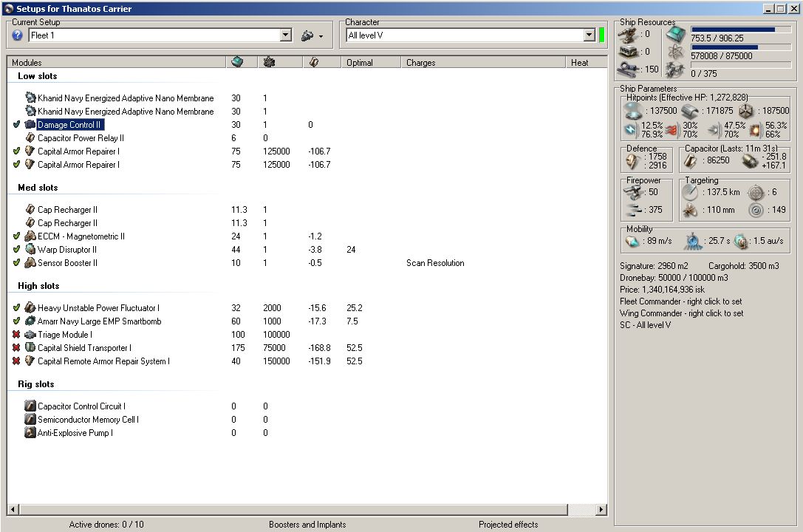
Task: Click the powergrid column header icon
Action: click(269, 62)
